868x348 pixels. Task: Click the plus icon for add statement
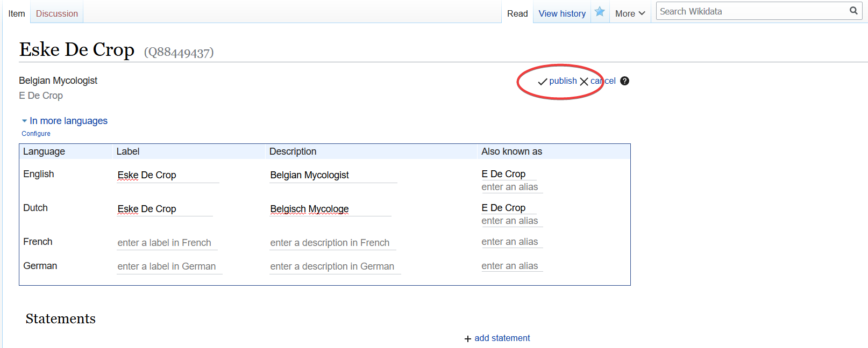coord(468,339)
